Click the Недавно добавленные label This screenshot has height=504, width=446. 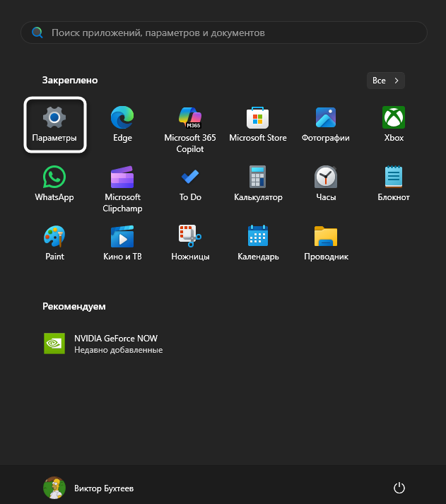click(118, 350)
